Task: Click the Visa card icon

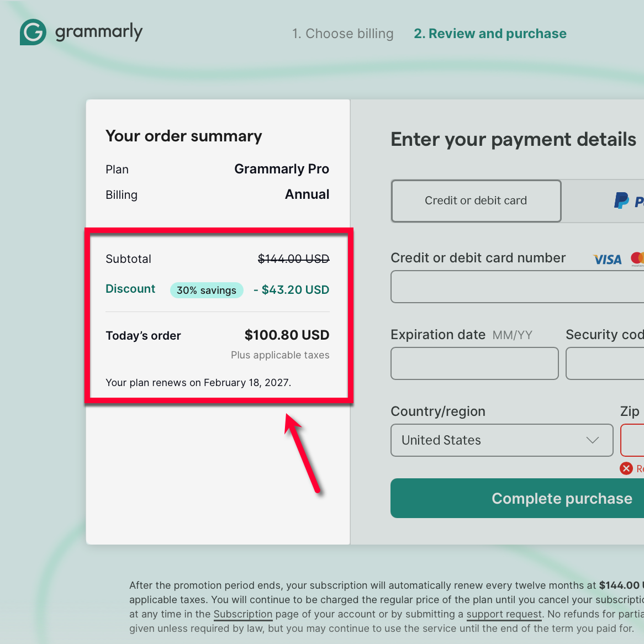Action: tap(606, 258)
